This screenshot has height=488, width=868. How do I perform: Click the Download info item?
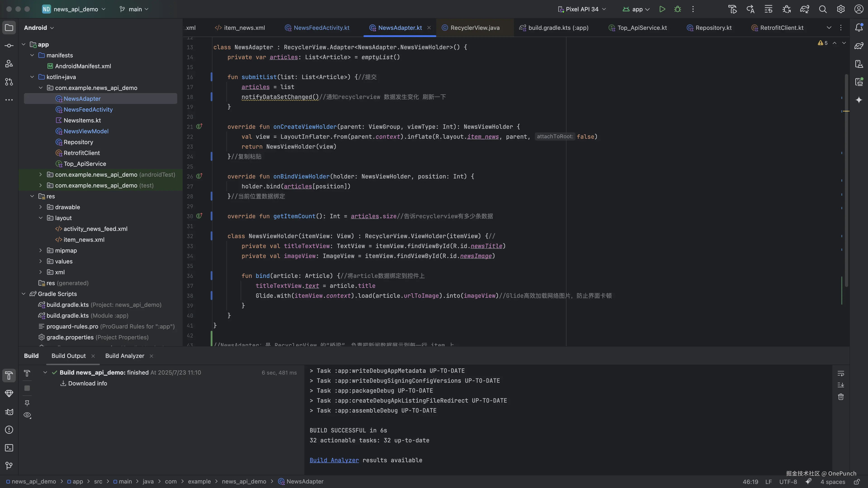click(87, 384)
